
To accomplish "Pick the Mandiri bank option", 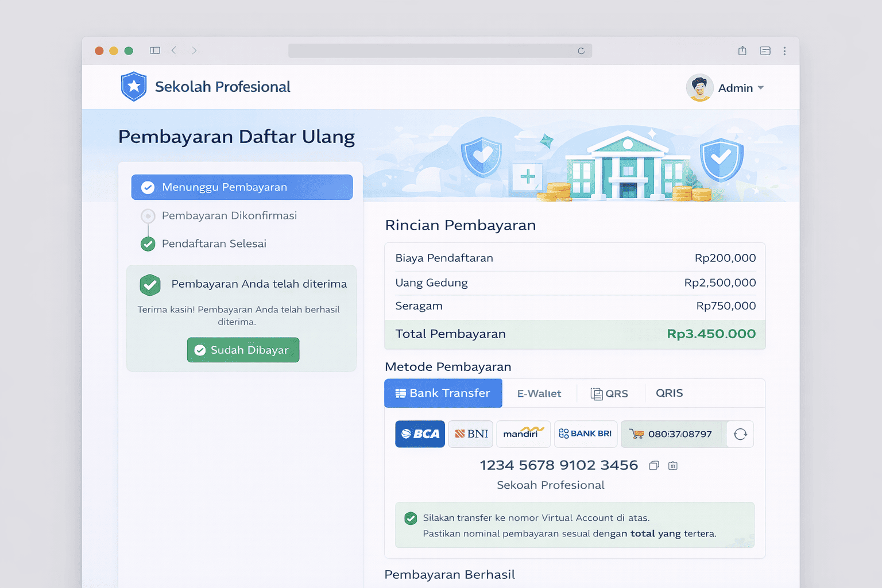I will [x=523, y=434].
